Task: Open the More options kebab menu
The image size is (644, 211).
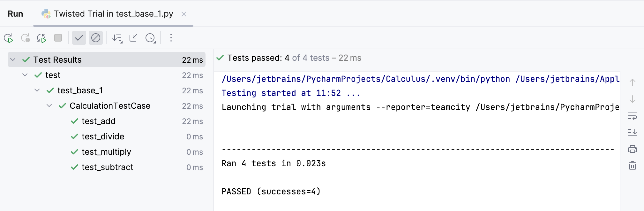Action: click(x=171, y=38)
